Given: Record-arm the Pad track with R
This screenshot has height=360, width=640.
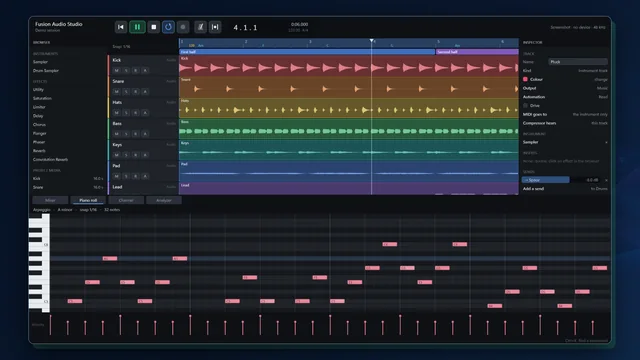Looking at the screenshot, I should coord(136,176).
